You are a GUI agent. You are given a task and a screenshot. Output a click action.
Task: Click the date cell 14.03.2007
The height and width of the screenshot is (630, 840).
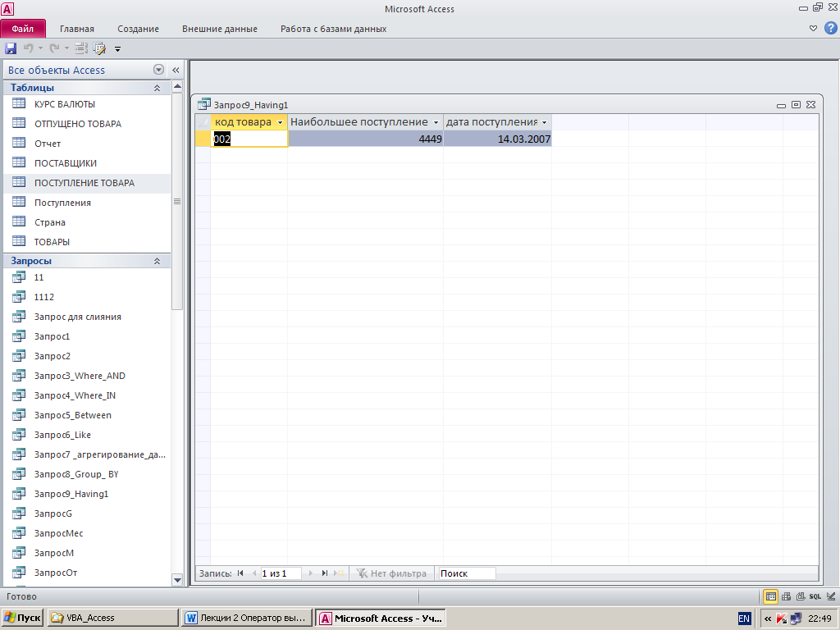[498, 139]
